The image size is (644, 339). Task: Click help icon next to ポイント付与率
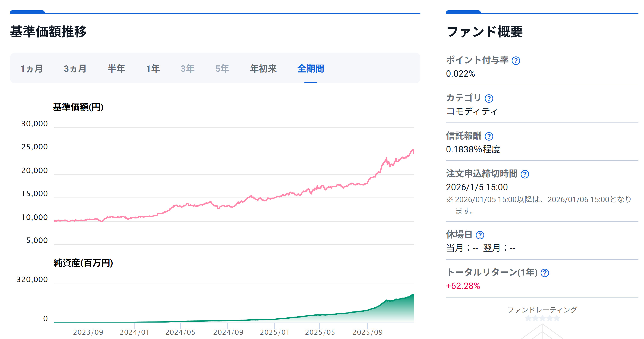(x=516, y=61)
